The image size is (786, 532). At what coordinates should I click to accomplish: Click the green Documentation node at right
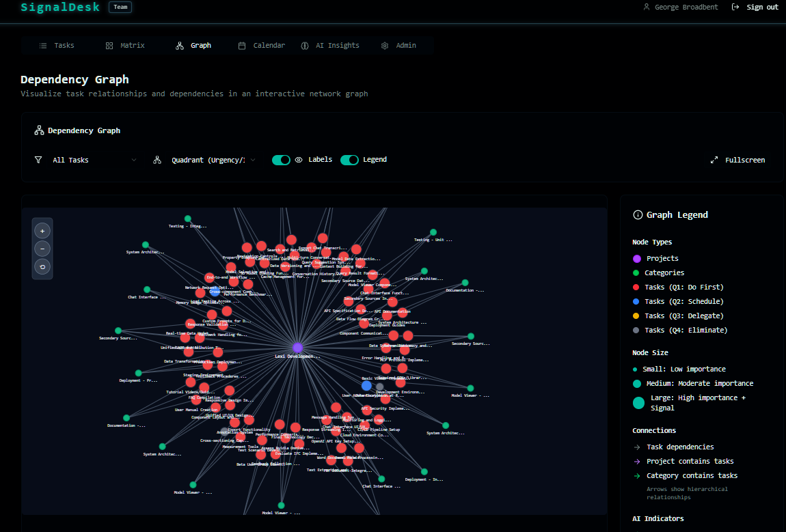click(x=465, y=283)
